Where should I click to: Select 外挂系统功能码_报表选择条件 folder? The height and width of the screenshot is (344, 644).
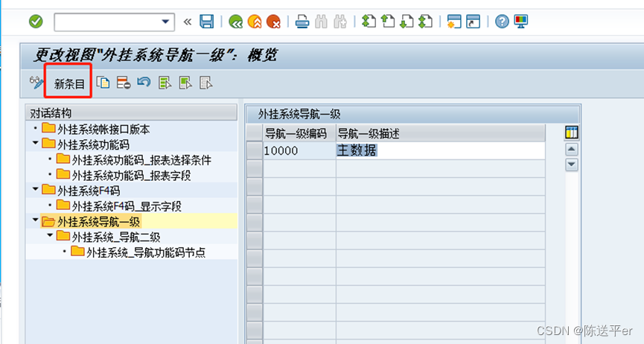pyautogui.click(x=133, y=160)
